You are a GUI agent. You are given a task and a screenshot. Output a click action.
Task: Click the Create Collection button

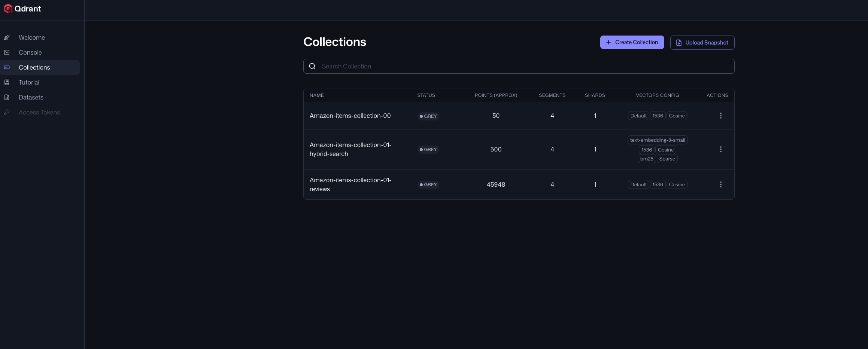(x=632, y=42)
